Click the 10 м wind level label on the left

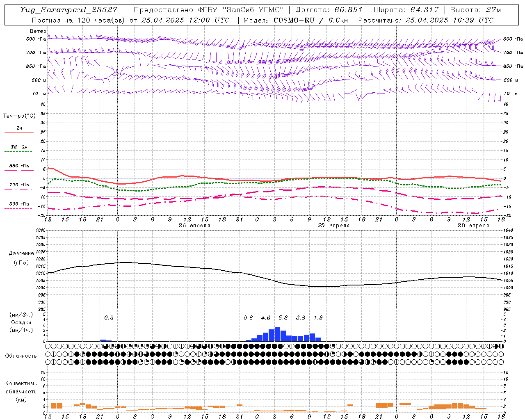click(39, 94)
